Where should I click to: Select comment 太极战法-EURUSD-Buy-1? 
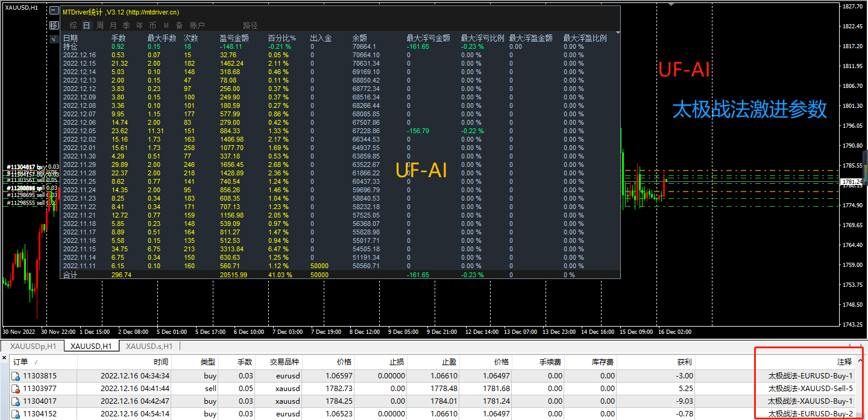(810, 376)
